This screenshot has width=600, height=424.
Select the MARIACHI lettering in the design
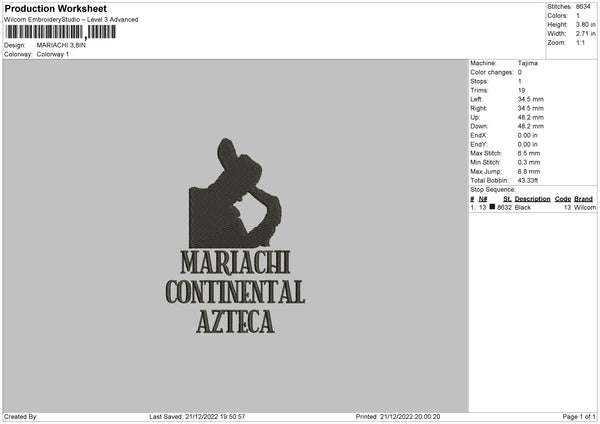[235, 263]
